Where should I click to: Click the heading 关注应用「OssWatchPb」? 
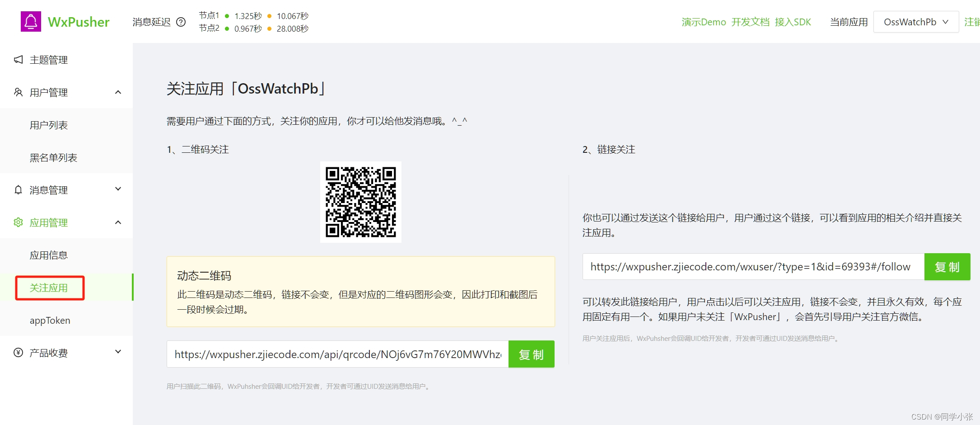[x=247, y=89]
